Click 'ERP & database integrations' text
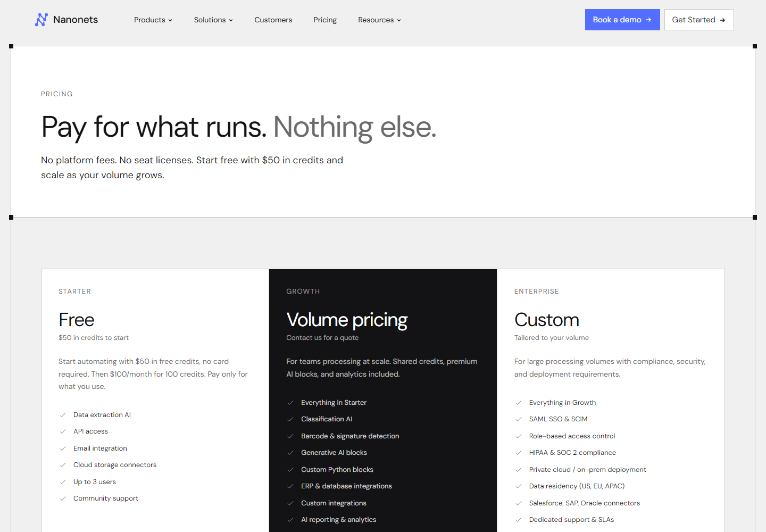The height and width of the screenshot is (532, 766). coord(346,486)
